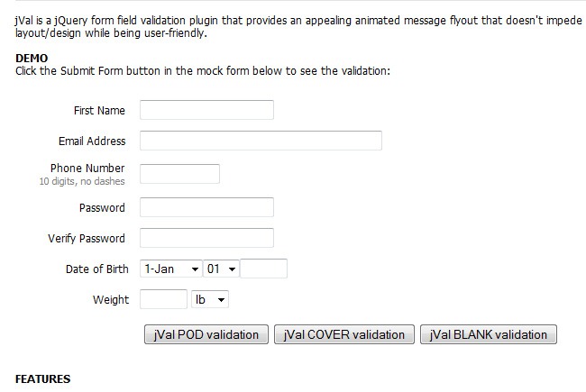The height and width of the screenshot is (392, 586).
Task: Click the "Verify Password" label text
Action: tap(87, 239)
